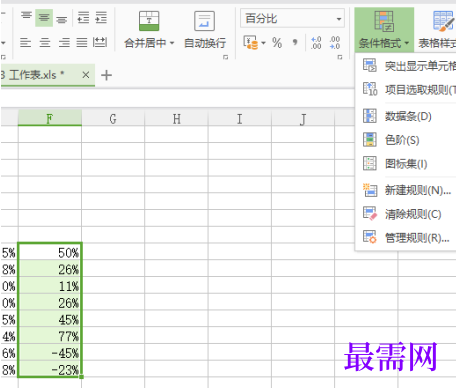
Task: Click the currency format icon
Action: 250,43
